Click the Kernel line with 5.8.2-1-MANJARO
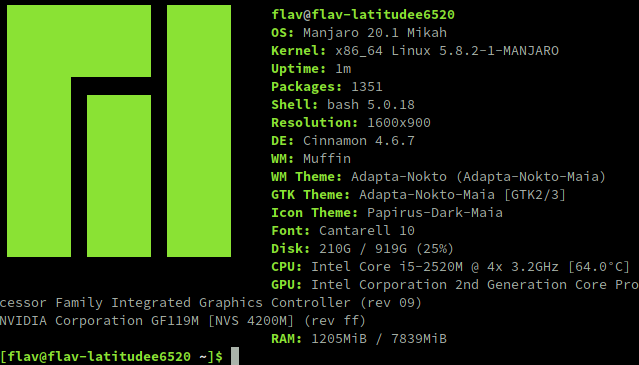The image size is (639, 365). point(415,51)
